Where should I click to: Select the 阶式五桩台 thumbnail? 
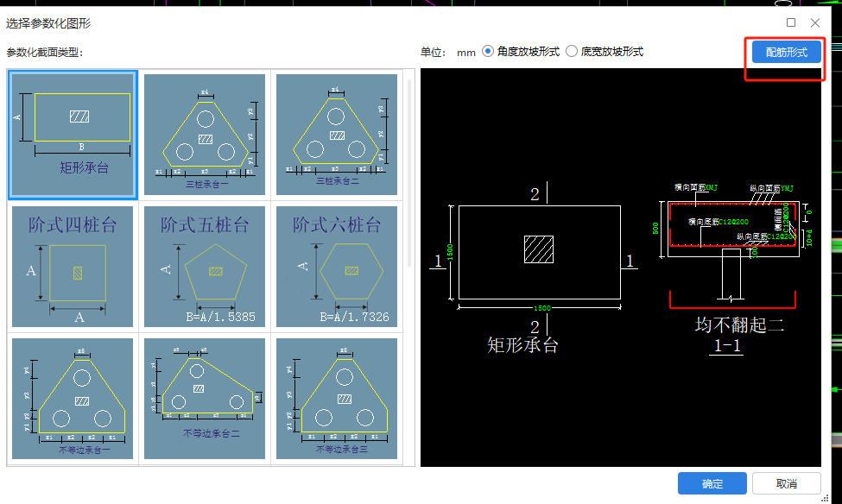pyautogui.click(x=205, y=267)
